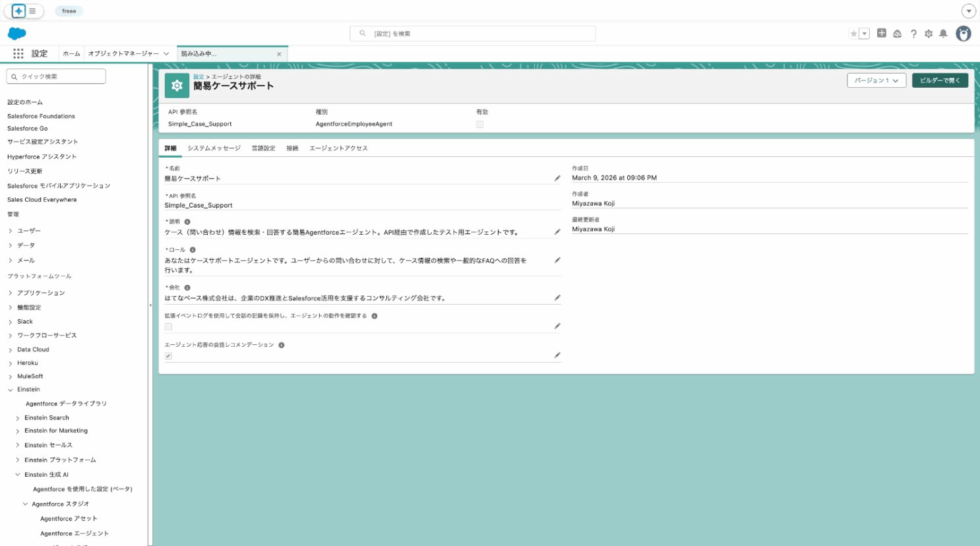Click the Setup gear icon

point(929,33)
